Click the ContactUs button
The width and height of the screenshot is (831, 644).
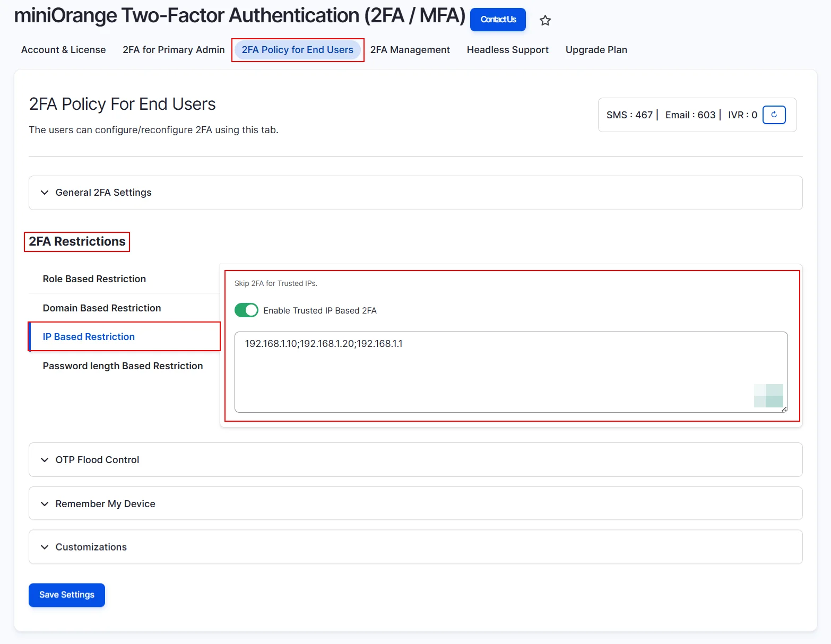point(498,20)
